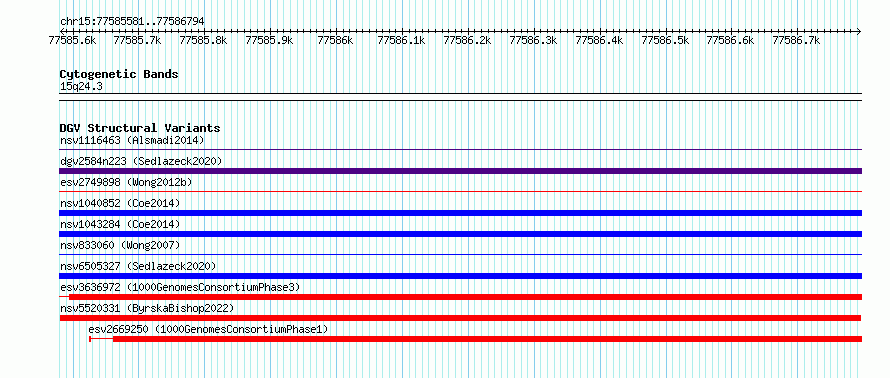This screenshot has height=378, width=890.
Task: Open variant nsv1116463 (Alsmadi2014) label
Action: click(132, 140)
